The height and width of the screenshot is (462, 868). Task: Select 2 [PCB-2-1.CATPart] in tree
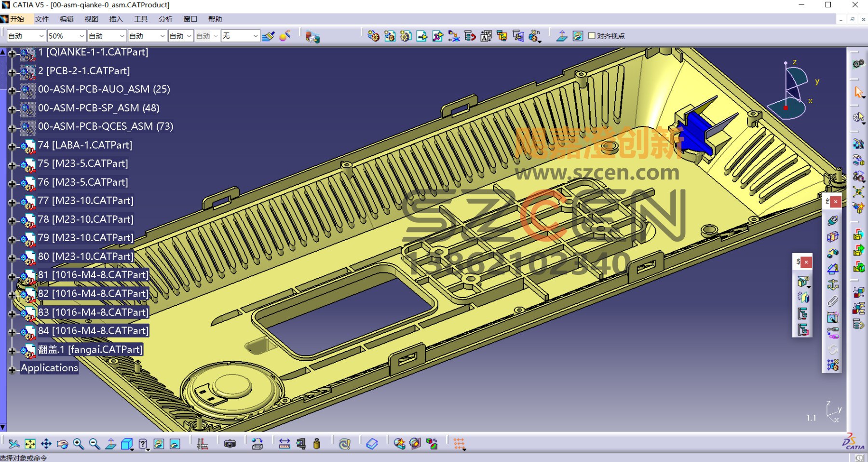point(84,71)
